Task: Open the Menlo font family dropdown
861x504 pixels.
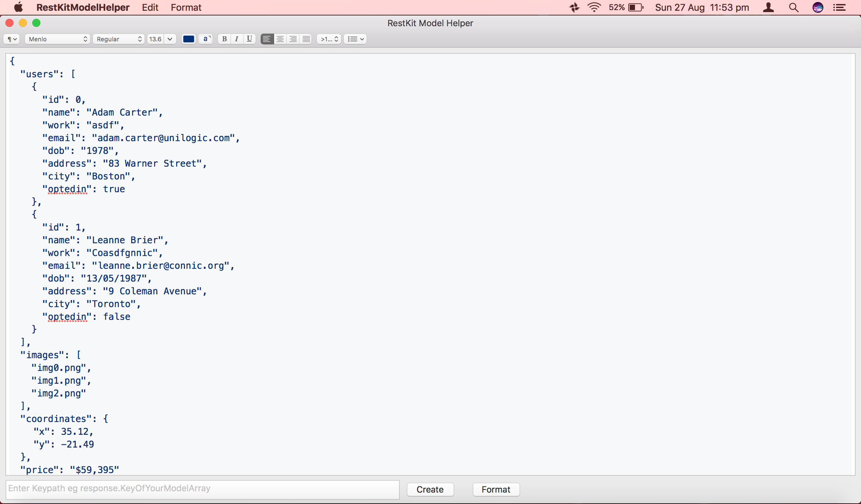Action: 58,39
